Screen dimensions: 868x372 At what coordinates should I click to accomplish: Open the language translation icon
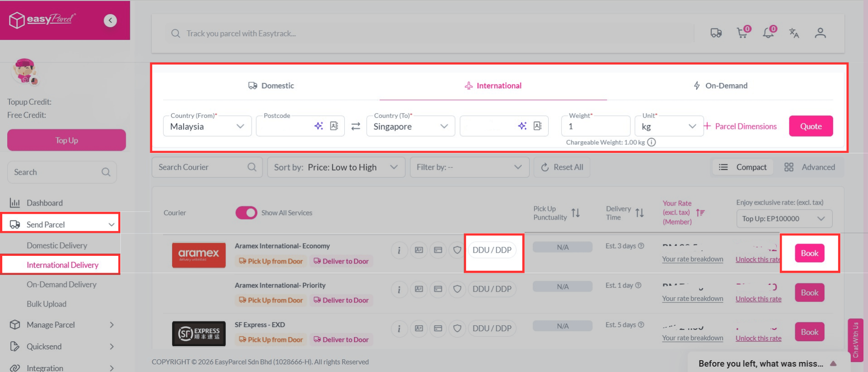click(794, 33)
